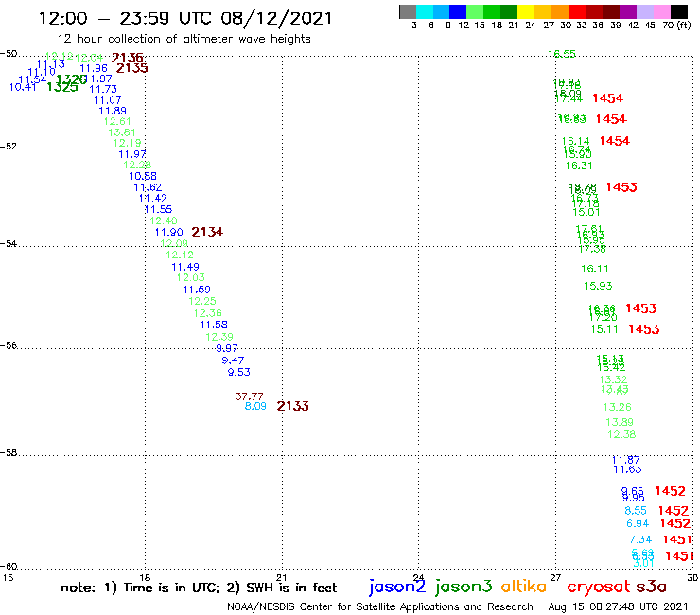Viewport: 700px width, 615px height.
Task: Select the wave height 12.38
Action: click(621, 434)
